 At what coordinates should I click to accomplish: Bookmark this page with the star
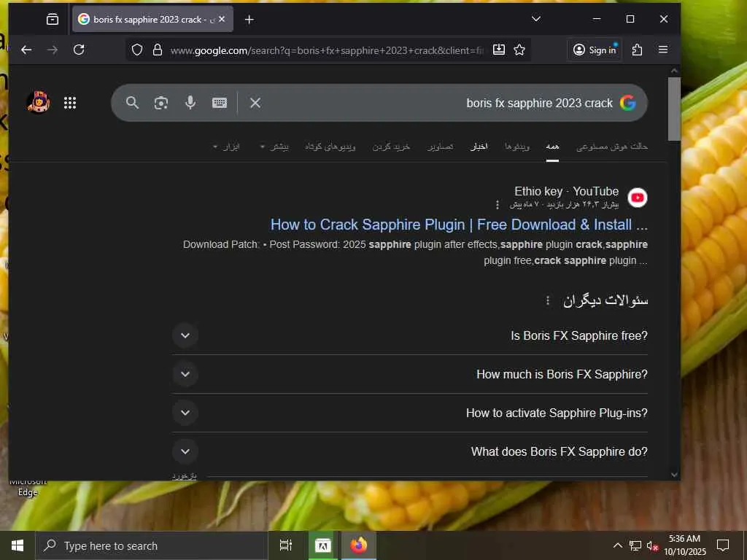519,50
